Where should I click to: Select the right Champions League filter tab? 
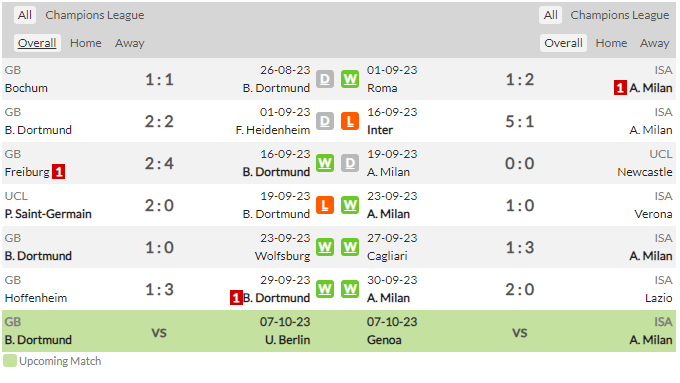[x=620, y=15]
